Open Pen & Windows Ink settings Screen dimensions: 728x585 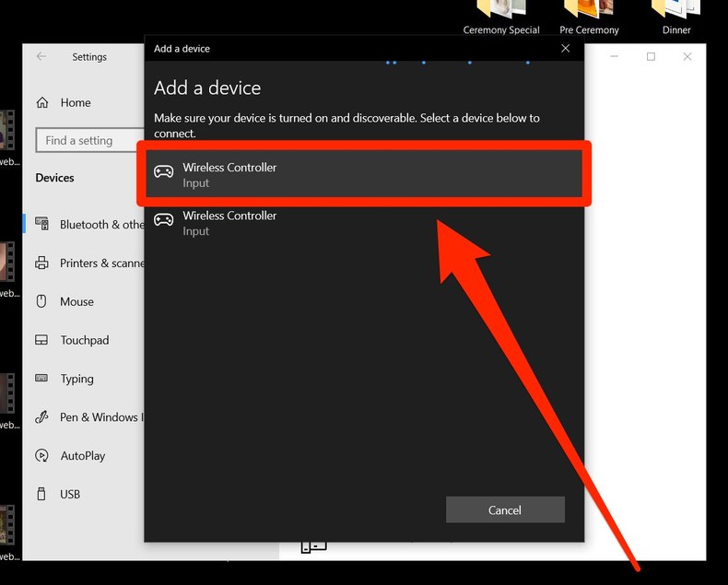89,417
